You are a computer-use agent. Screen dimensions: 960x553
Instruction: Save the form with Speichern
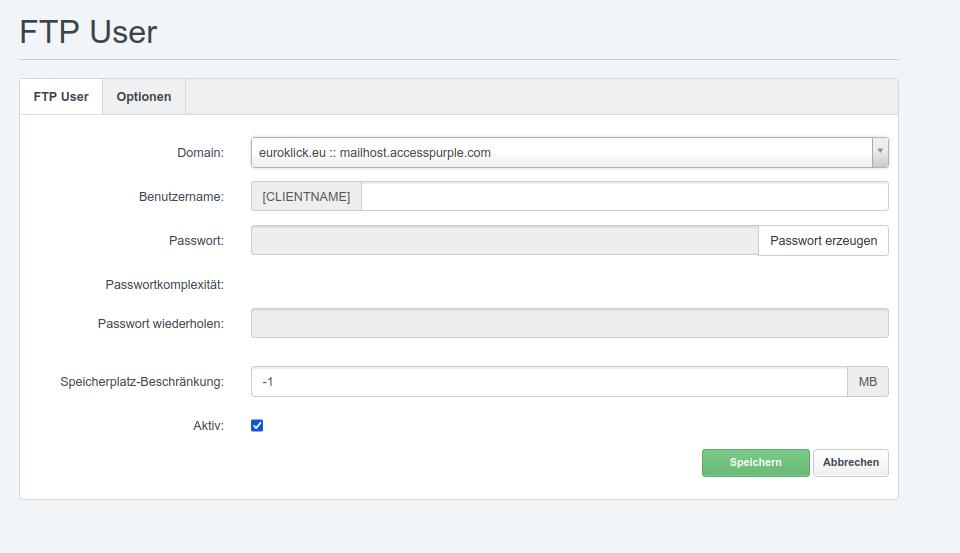(756, 462)
